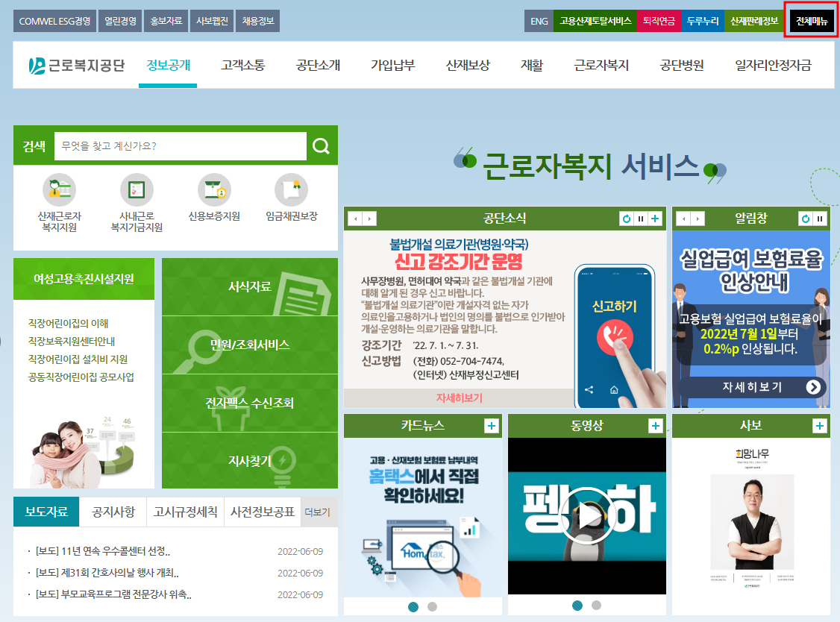Expand 카드뉴스 with its plus button

493,425
